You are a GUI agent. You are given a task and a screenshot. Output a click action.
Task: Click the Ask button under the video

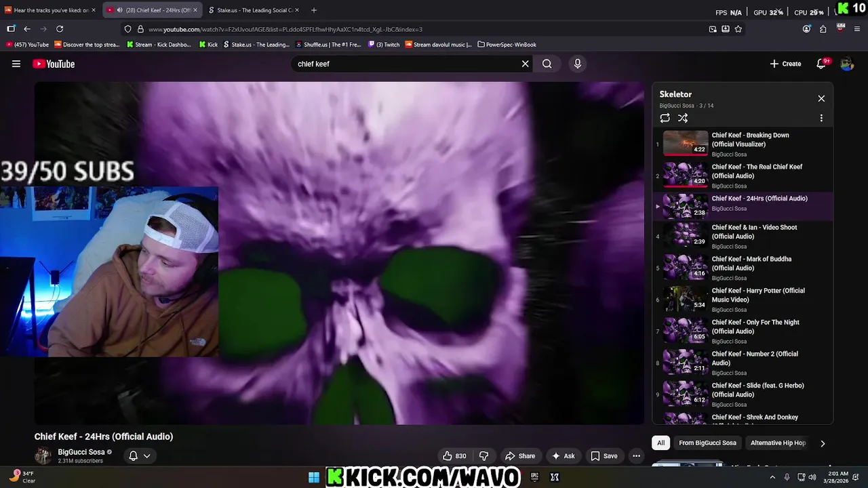click(564, 456)
